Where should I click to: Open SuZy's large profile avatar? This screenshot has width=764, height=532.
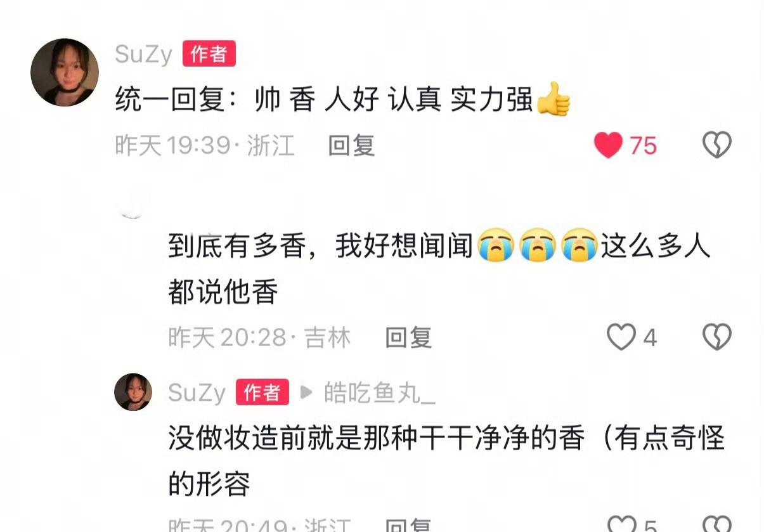65,72
